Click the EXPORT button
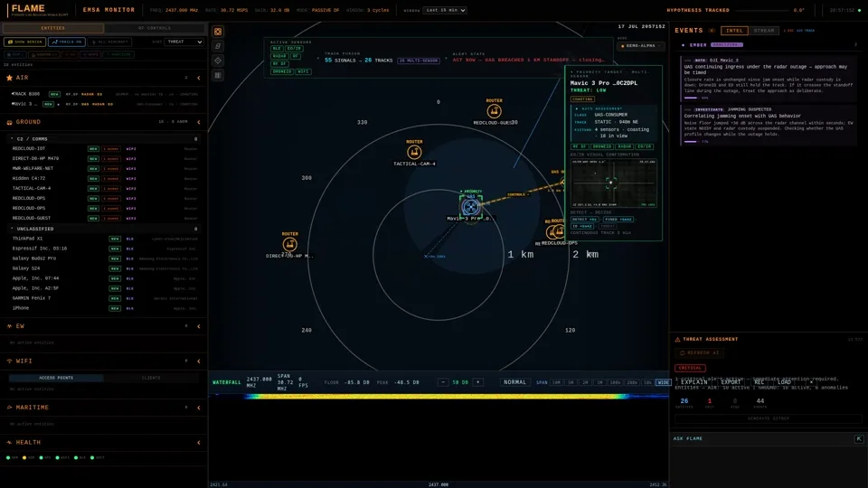The image size is (868, 488). pyautogui.click(x=731, y=382)
